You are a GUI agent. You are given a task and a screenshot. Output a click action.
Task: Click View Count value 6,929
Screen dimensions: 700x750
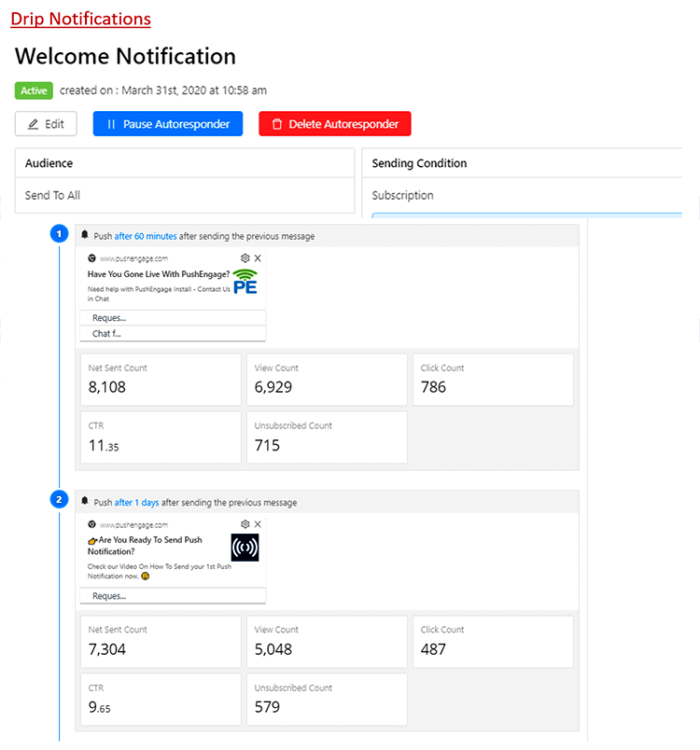273,387
